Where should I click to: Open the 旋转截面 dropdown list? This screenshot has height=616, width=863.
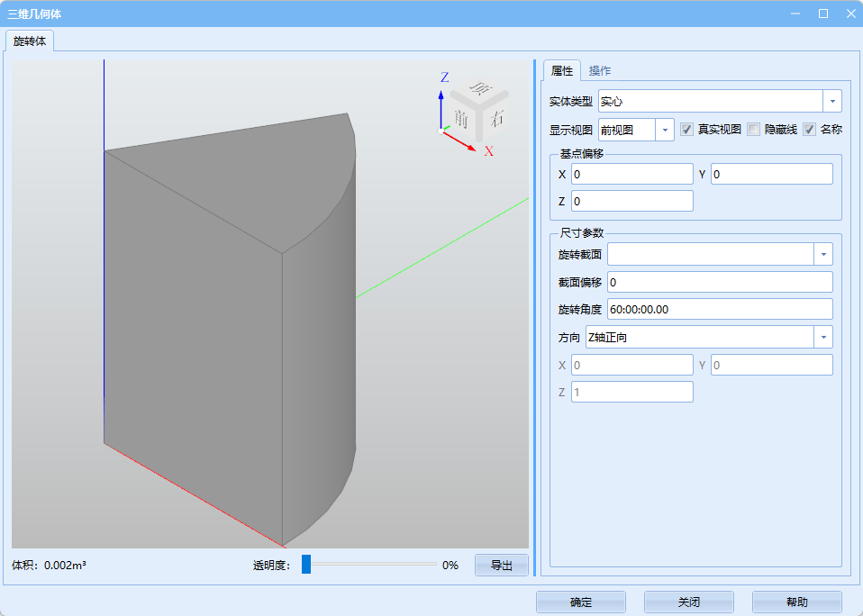tap(822, 254)
